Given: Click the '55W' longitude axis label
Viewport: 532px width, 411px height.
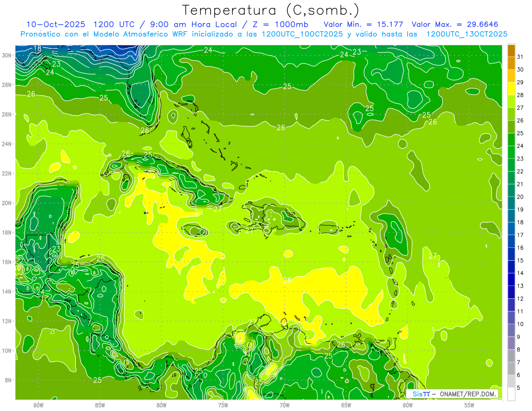Looking at the screenshot, I should [x=469, y=405].
